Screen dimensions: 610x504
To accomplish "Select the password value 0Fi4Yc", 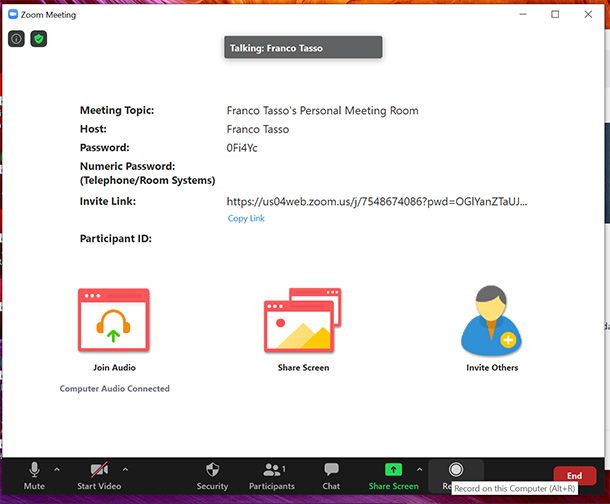I will 242,148.
